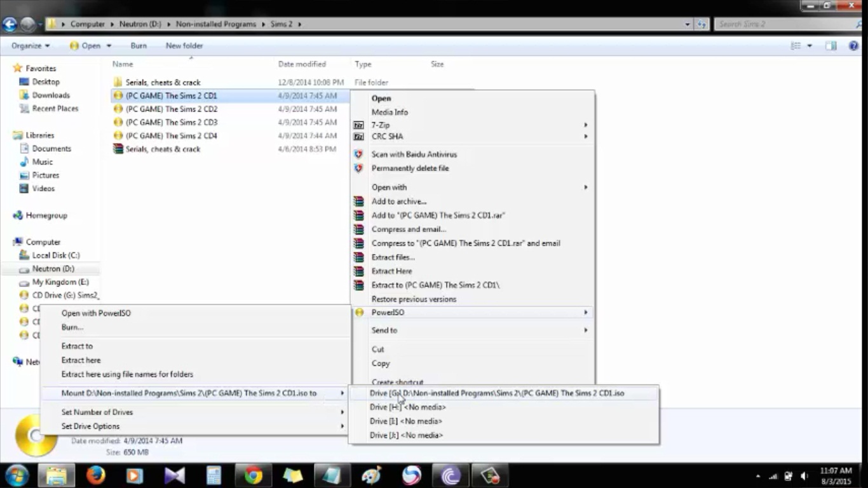
Task: Expand the Send to submenu
Action: pos(472,330)
